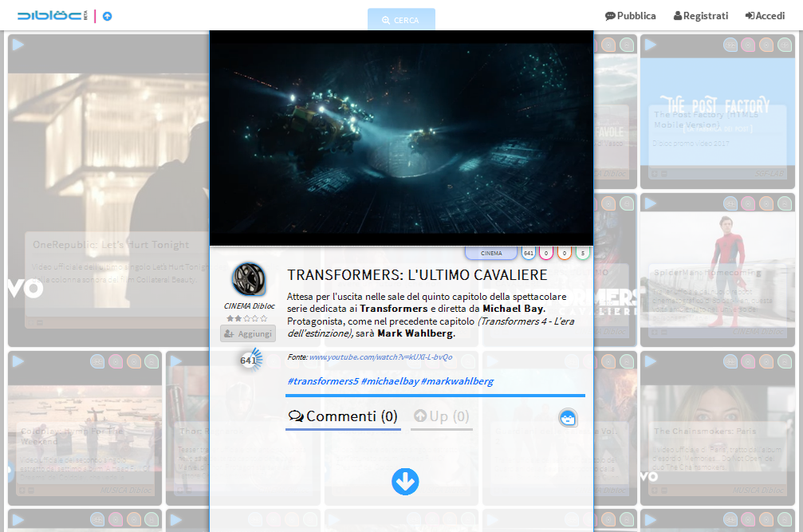Click blue counter bubble on Chainsmokers card

(x=730, y=361)
